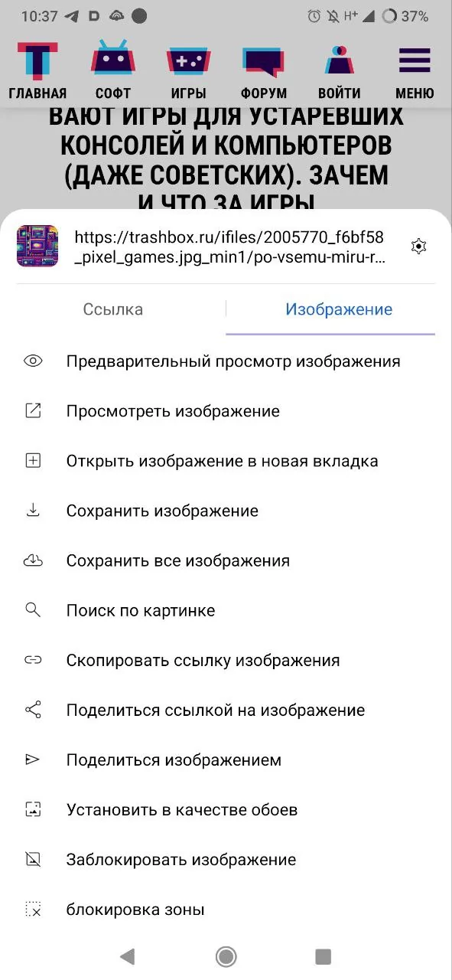Click the eye icon for image preview
452x980 pixels.
coord(33,361)
